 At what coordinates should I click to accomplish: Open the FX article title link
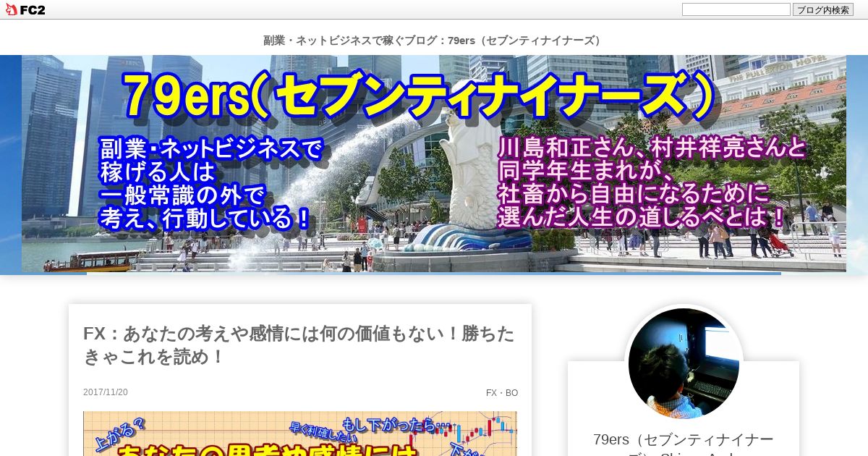pyautogui.click(x=299, y=345)
